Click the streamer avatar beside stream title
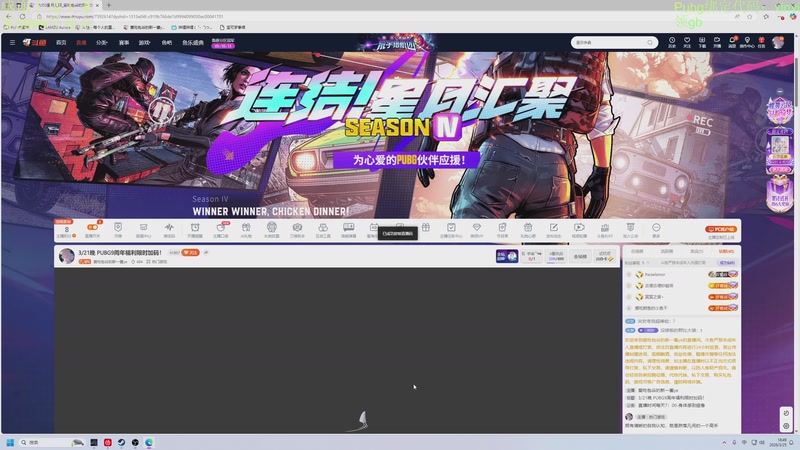The width and height of the screenshot is (800, 450). (x=66, y=256)
